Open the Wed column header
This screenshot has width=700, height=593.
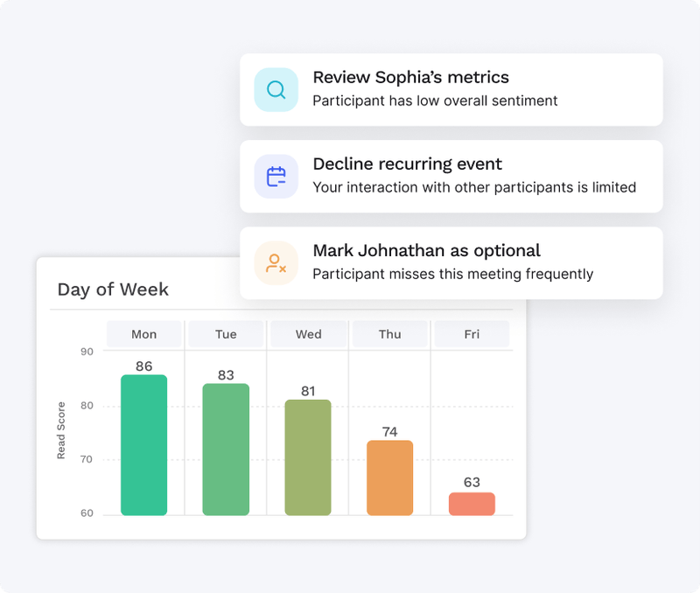click(308, 334)
